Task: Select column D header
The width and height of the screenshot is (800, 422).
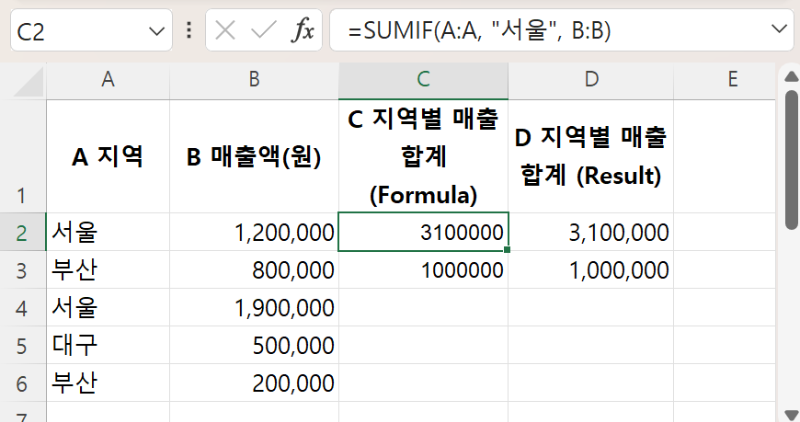Action: (591, 80)
